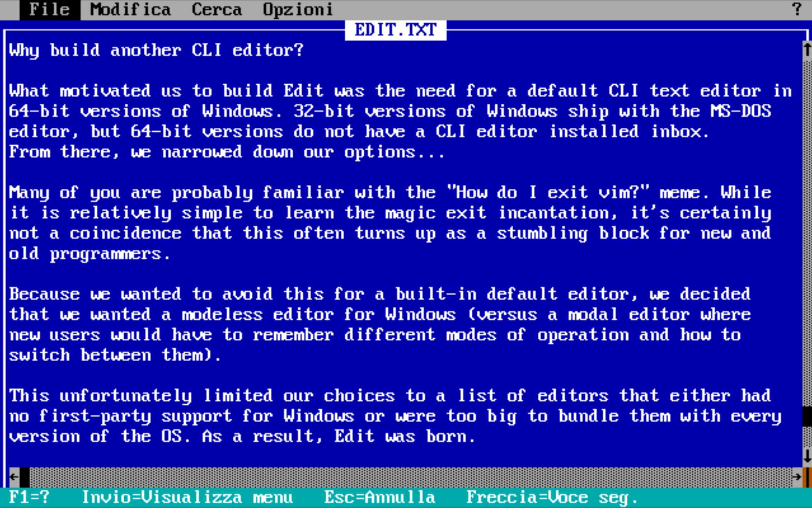This screenshot has width=812, height=508.
Task: Click the horizontal scrollbar thumb block
Action: tap(25, 477)
